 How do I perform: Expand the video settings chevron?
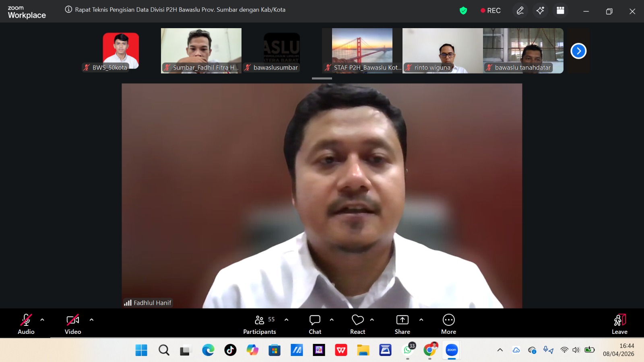coord(91,321)
